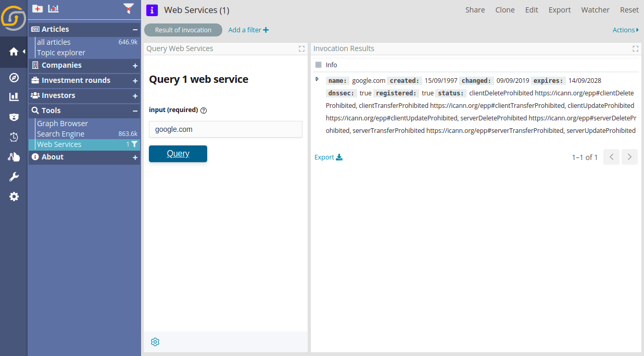Open the query panel settings cog
This screenshot has height=356, width=644.
[x=155, y=342]
